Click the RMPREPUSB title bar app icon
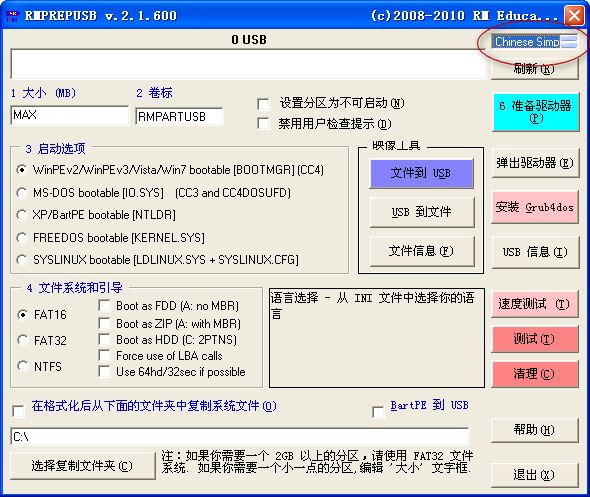Screen dimensions: 590x497 coord(13,15)
